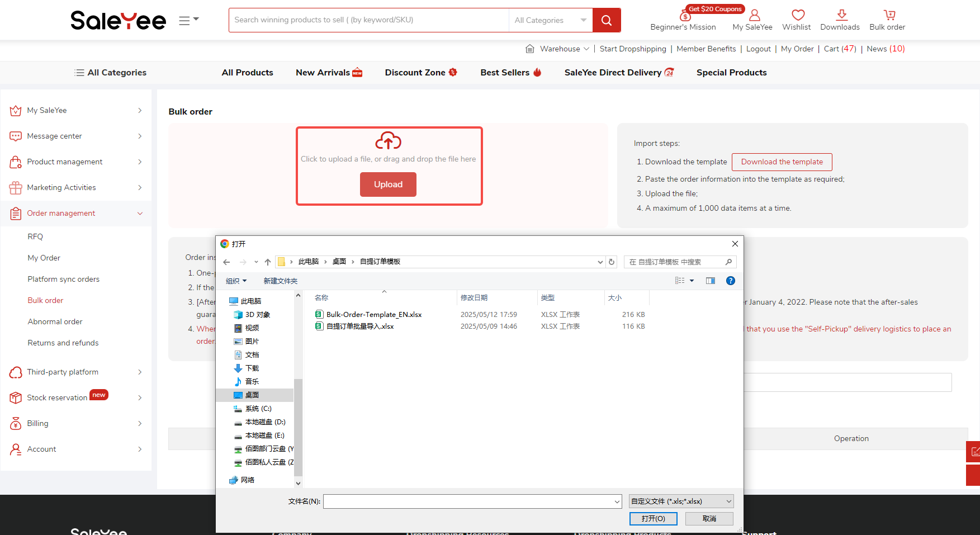Expand My SaleYee sidebar section
The image size is (980, 535).
tap(76, 110)
